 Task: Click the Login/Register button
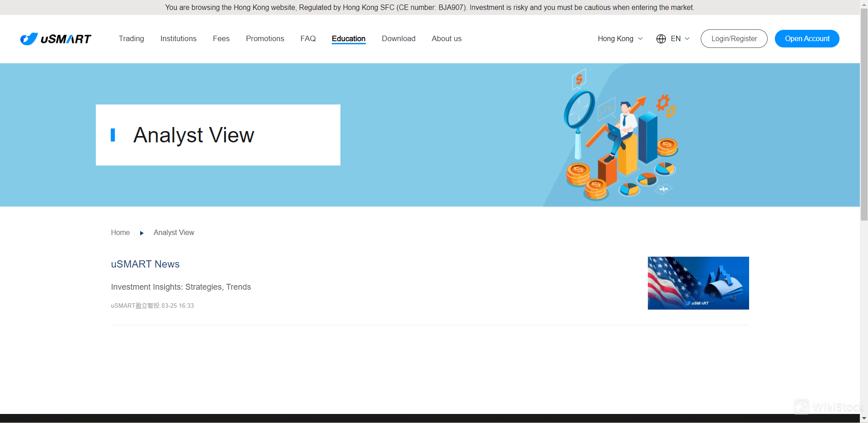click(x=734, y=39)
